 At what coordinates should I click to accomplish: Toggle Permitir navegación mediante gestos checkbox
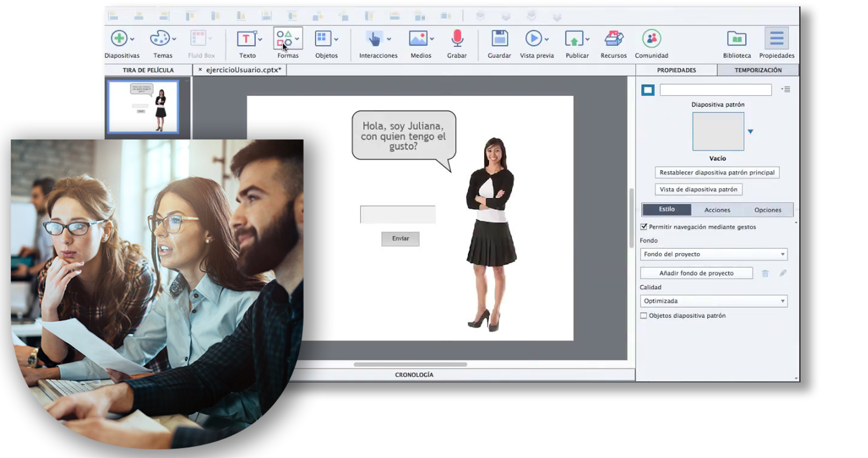[x=644, y=227]
